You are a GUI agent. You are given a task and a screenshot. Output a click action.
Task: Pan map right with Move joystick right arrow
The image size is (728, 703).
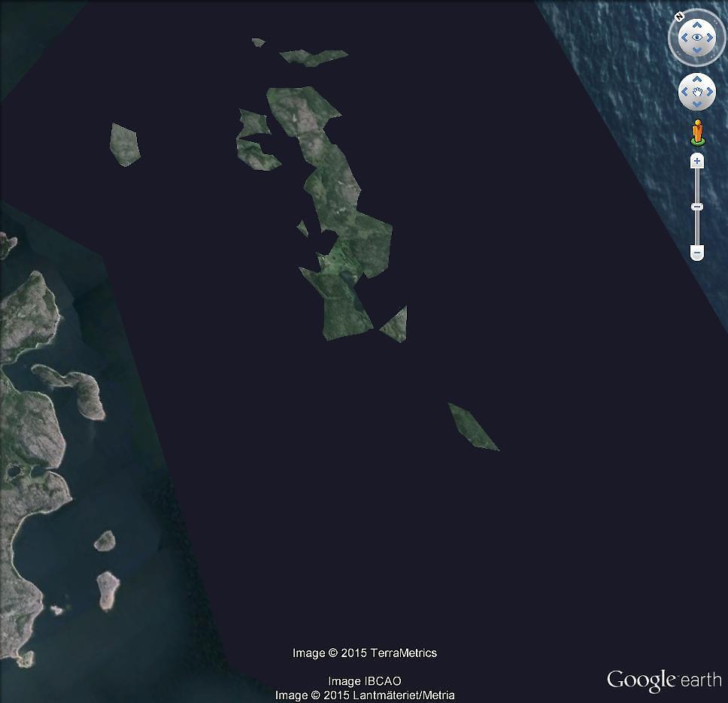coord(709,92)
